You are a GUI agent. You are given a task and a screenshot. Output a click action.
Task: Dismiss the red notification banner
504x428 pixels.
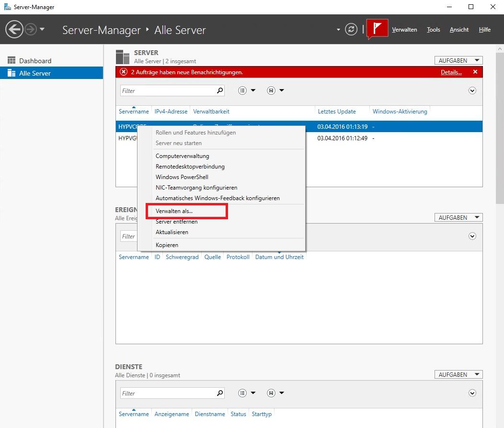point(475,72)
